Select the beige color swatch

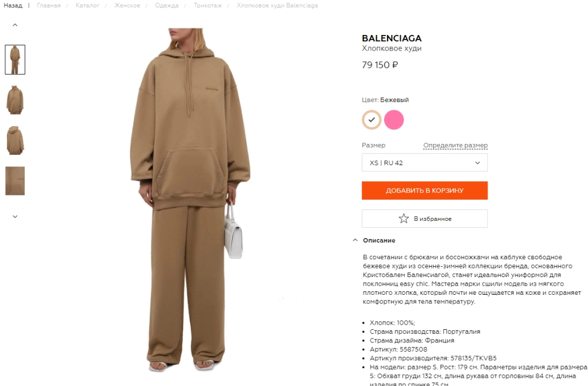coord(372,120)
